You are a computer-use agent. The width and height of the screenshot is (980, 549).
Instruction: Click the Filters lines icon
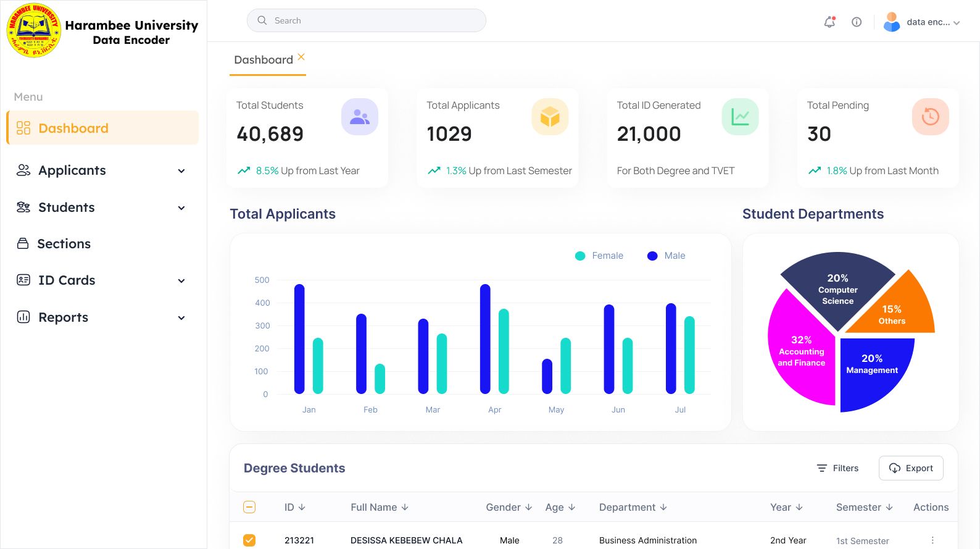click(822, 468)
